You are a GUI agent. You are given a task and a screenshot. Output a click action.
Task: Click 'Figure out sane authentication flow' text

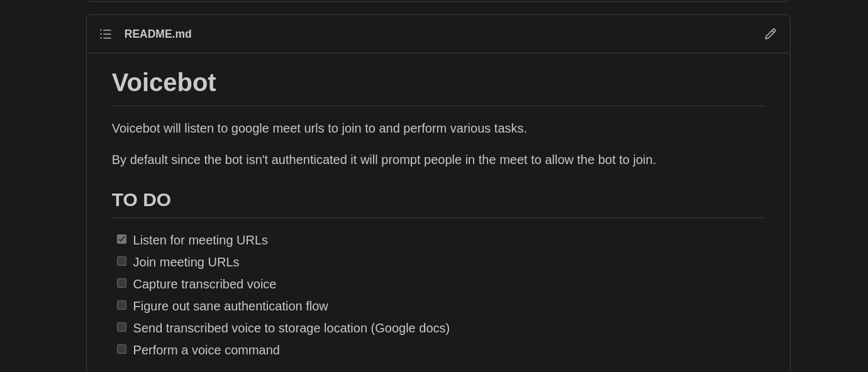tap(230, 306)
